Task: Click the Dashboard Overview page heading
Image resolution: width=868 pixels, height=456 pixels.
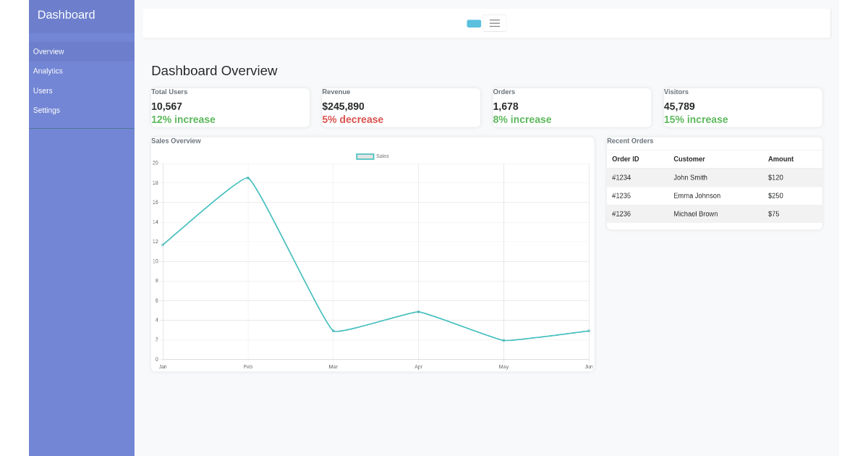Action: coord(214,71)
